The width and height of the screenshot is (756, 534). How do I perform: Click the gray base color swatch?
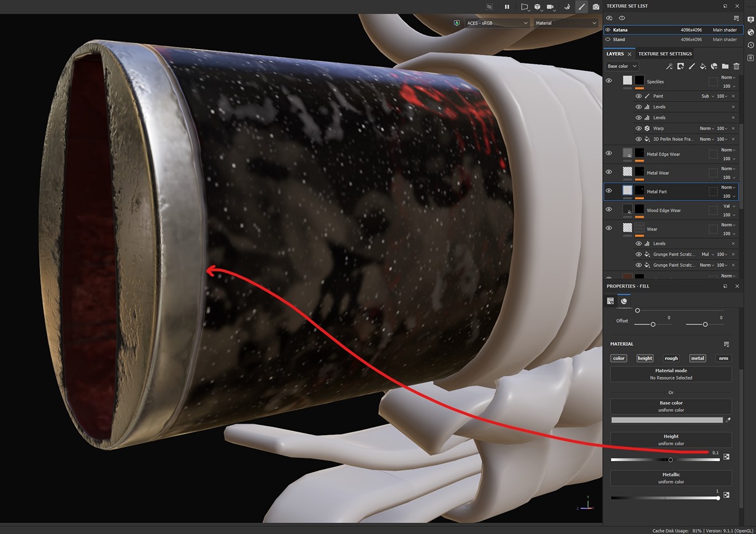pos(667,420)
